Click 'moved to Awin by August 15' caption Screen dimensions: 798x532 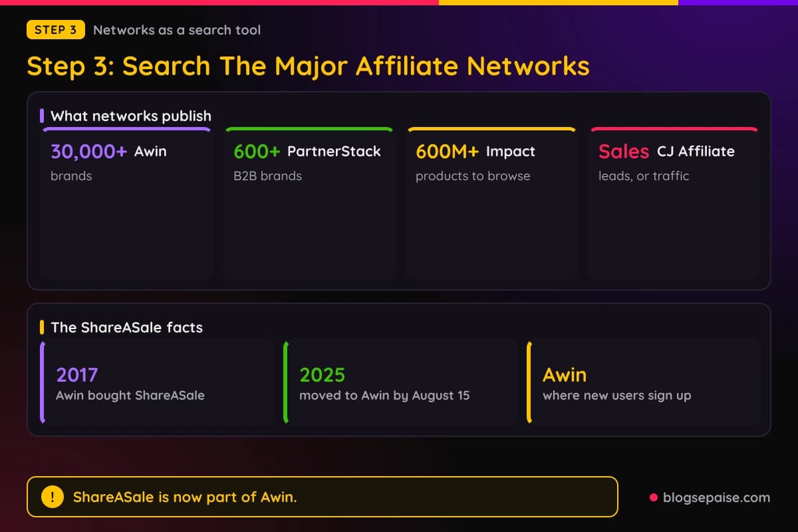click(x=384, y=396)
